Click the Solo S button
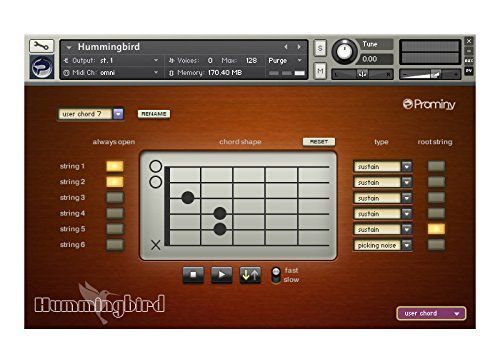The image size is (500, 364). [x=320, y=48]
